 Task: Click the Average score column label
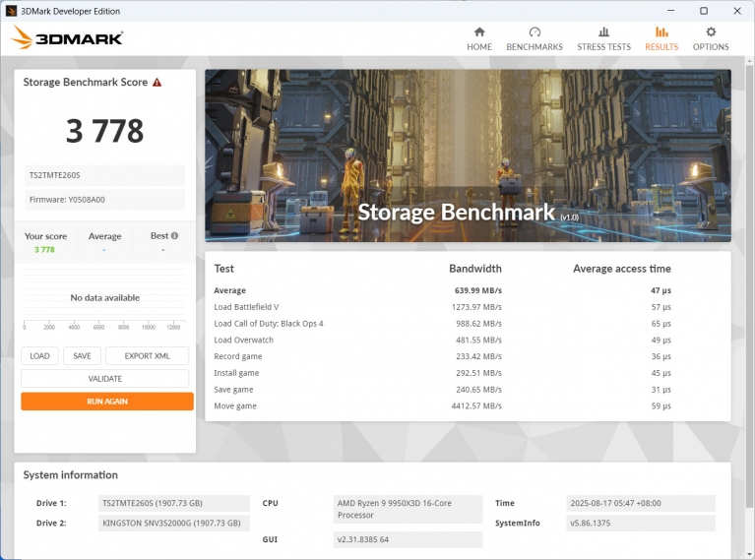(105, 236)
